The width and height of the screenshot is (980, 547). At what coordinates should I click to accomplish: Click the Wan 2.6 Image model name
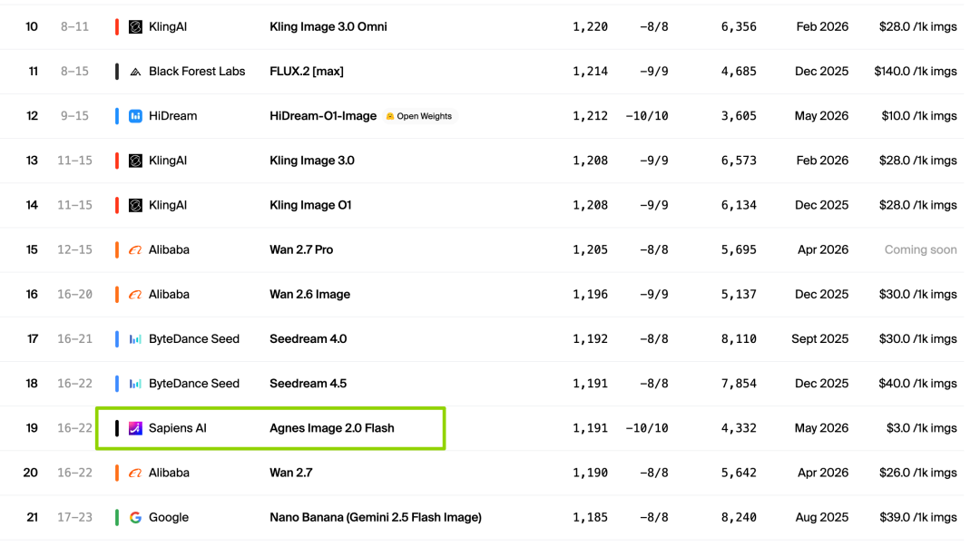[310, 295]
